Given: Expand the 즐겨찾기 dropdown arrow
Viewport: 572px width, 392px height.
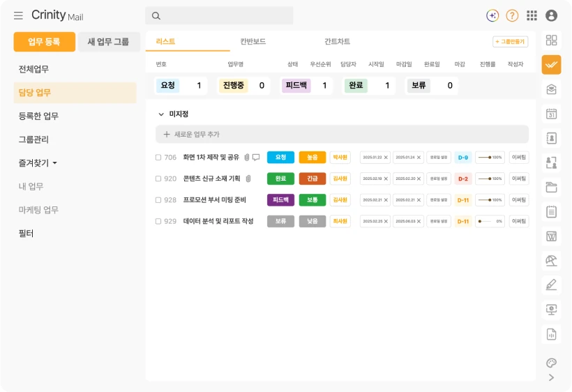Looking at the screenshot, I should (54, 163).
